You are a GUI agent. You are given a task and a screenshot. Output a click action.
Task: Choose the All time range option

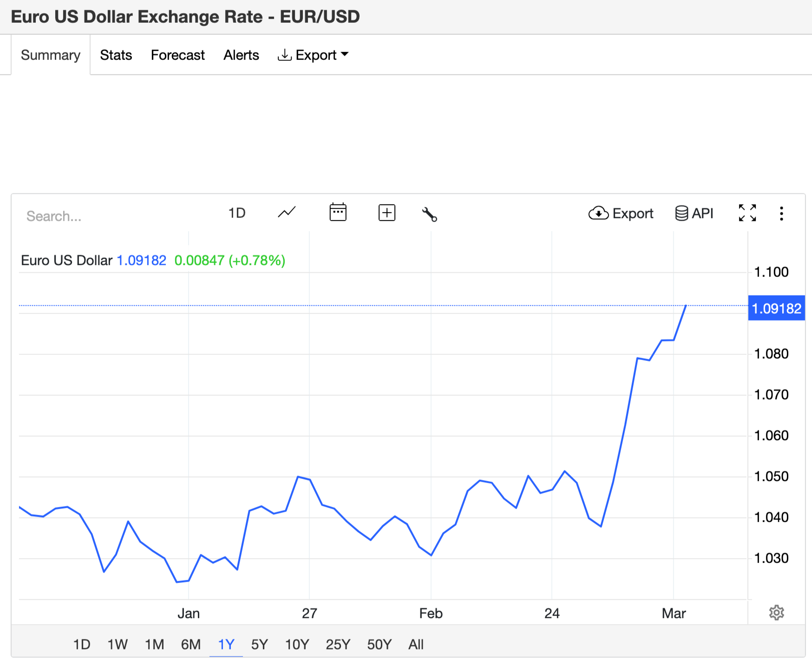click(416, 644)
